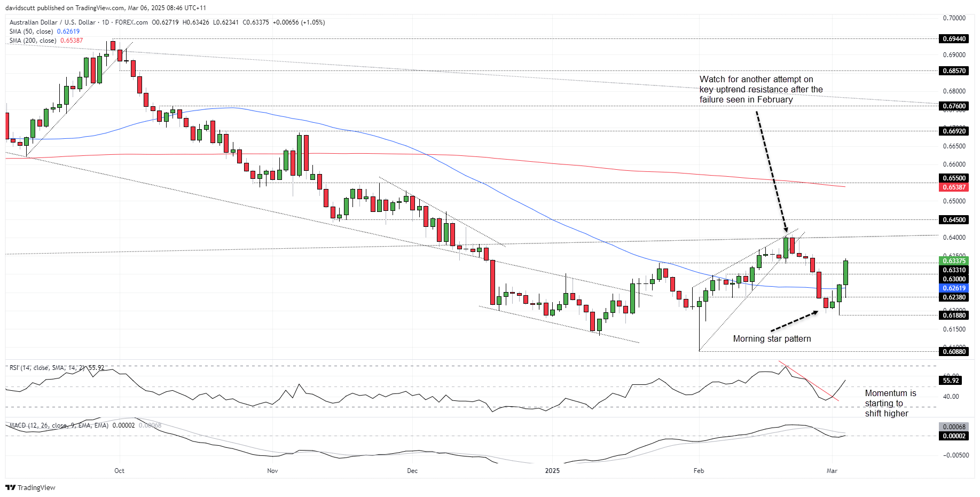Click the 0.66920 price level label
Viewport: 980px width, 497px height.
pyautogui.click(x=954, y=131)
